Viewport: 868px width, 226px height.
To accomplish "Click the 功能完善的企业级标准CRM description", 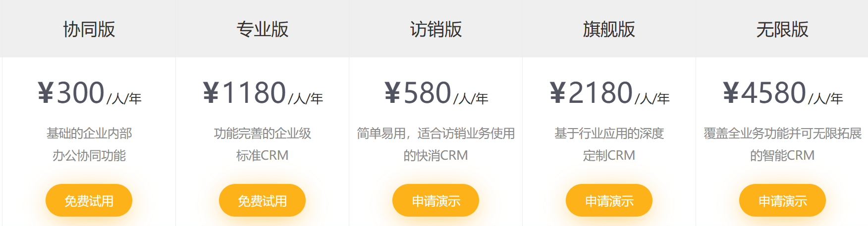I will (x=263, y=144).
